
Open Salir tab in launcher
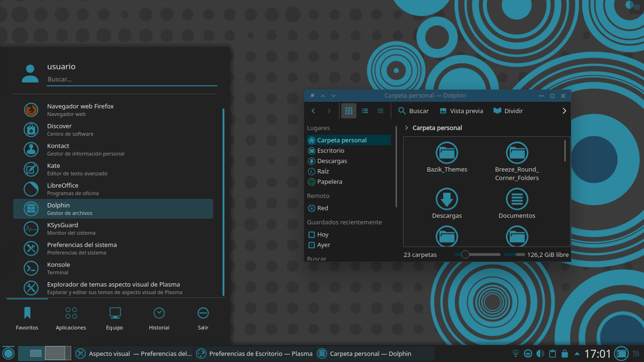click(203, 318)
